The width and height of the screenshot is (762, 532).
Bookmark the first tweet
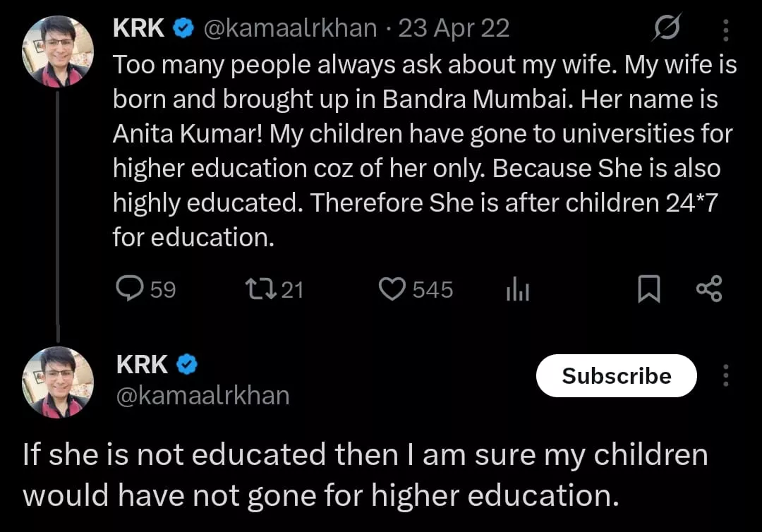(649, 290)
